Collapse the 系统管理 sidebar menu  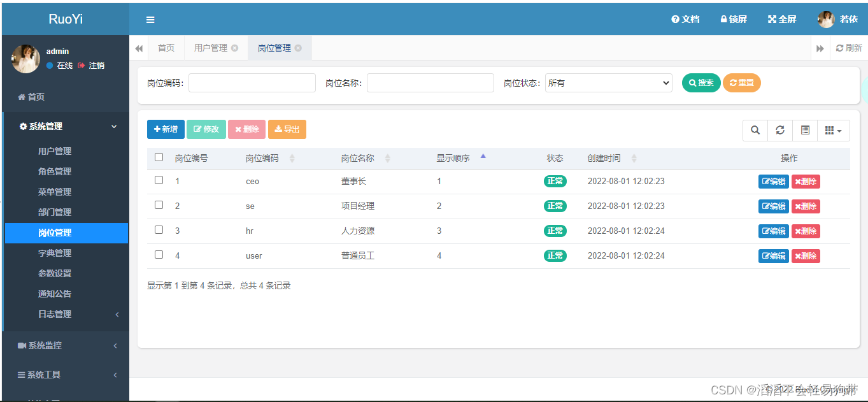coord(66,127)
